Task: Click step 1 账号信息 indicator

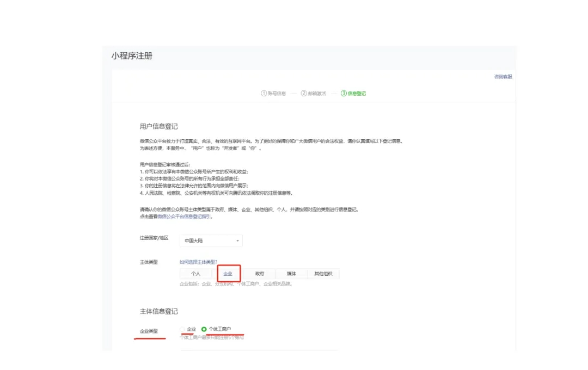Action: pyautogui.click(x=273, y=94)
